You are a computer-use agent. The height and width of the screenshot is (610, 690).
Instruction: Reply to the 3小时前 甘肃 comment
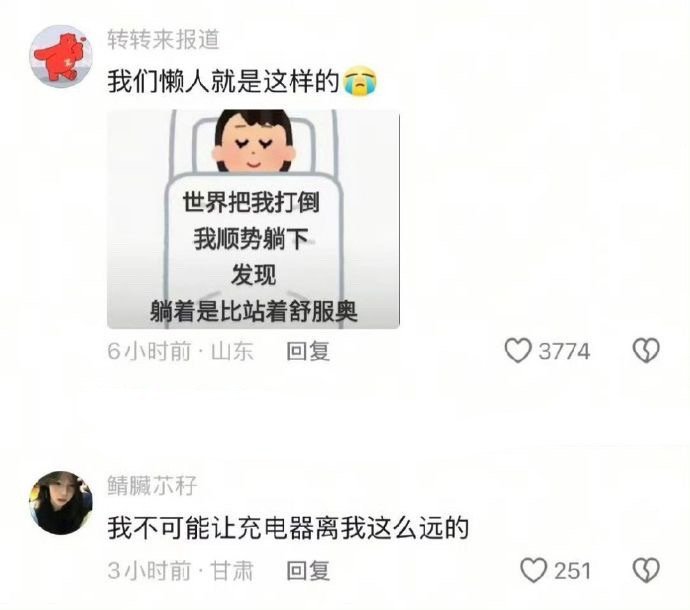coord(308,571)
